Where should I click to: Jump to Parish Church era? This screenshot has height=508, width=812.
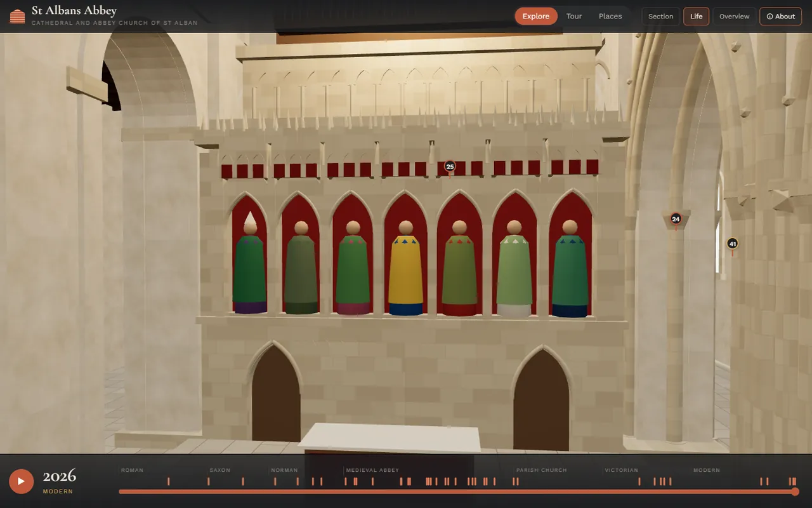coord(541,471)
